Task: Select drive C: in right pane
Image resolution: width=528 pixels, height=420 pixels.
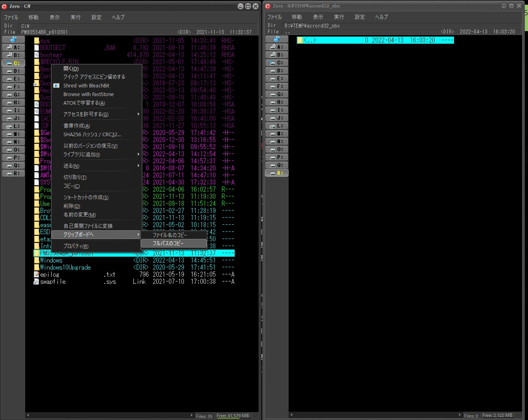Action: tap(276, 63)
